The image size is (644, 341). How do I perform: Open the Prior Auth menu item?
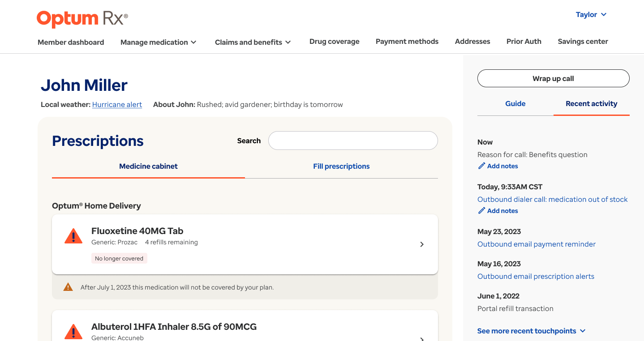(x=524, y=42)
